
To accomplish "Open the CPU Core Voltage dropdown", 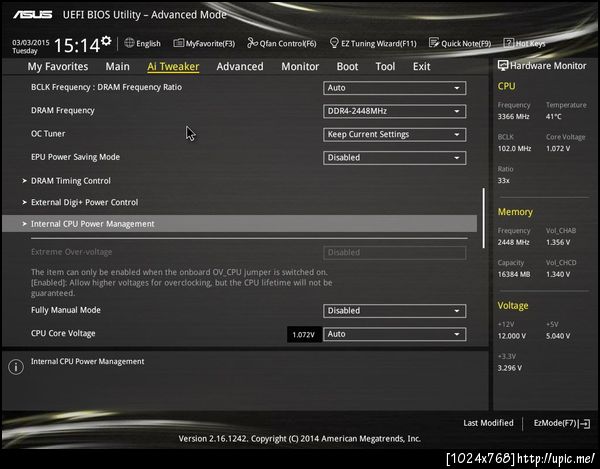I will [395, 334].
